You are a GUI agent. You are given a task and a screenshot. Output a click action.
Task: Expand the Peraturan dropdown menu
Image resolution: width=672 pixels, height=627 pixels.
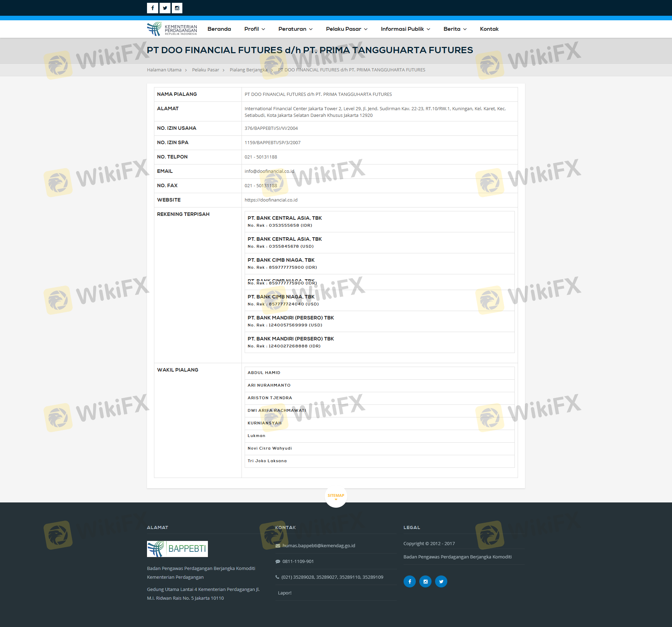295,29
